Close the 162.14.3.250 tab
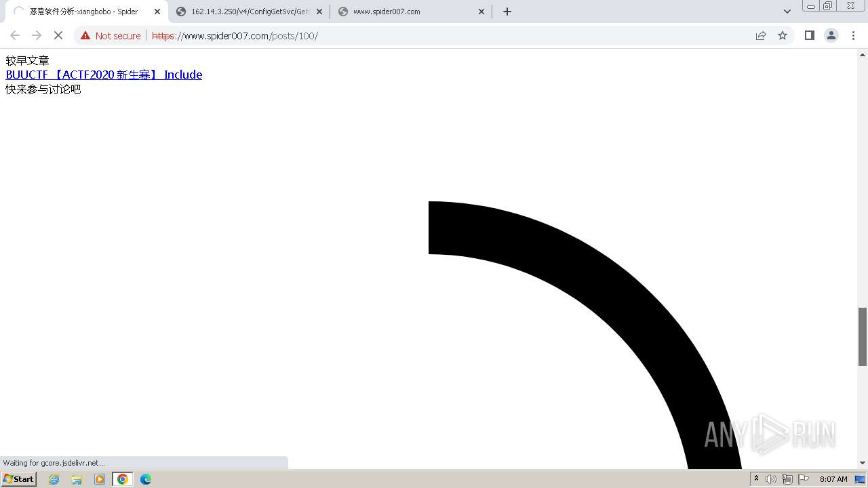The width and height of the screenshot is (868, 488). click(319, 12)
